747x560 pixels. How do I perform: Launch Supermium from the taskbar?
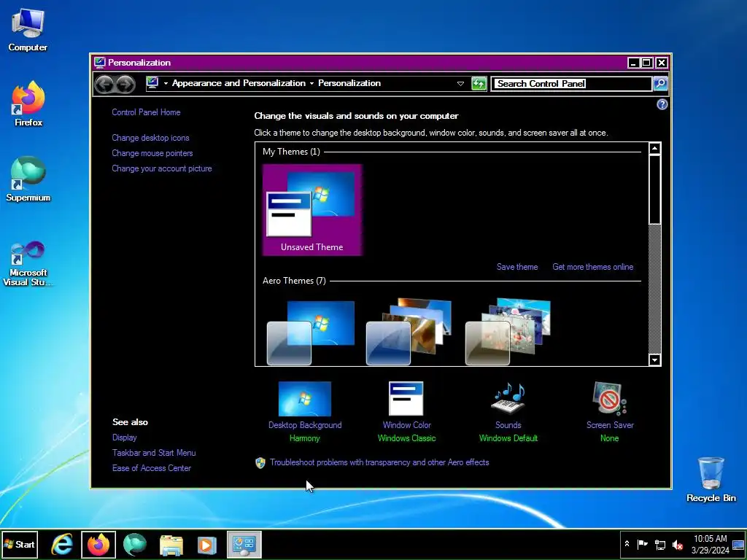(x=135, y=544)
